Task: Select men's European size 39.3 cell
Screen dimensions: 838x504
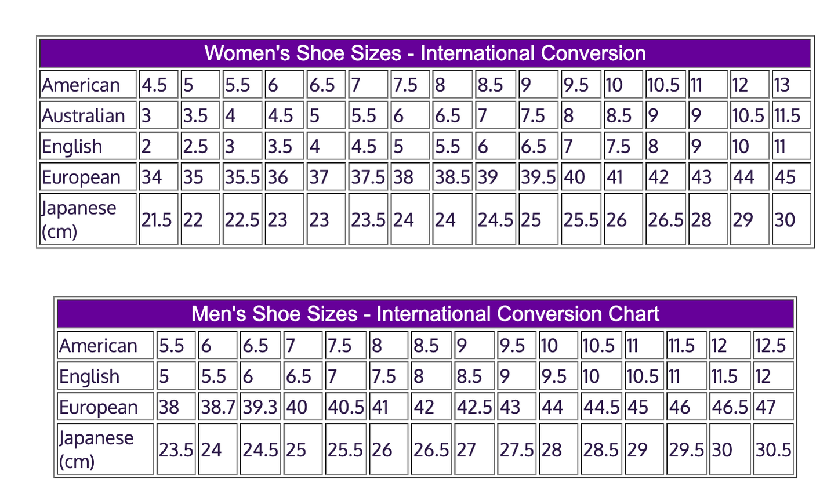Action: tap(260, 407)
